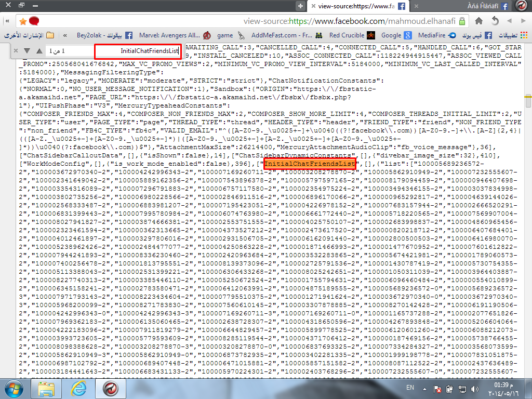532x399 pixels.
Task: Close the view-source Facebook tab
Action: pyautogui.click(x=313, y=6)
